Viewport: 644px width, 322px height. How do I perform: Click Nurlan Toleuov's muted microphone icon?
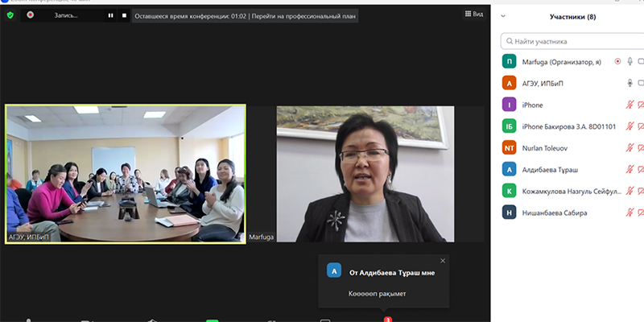(630, 148)
